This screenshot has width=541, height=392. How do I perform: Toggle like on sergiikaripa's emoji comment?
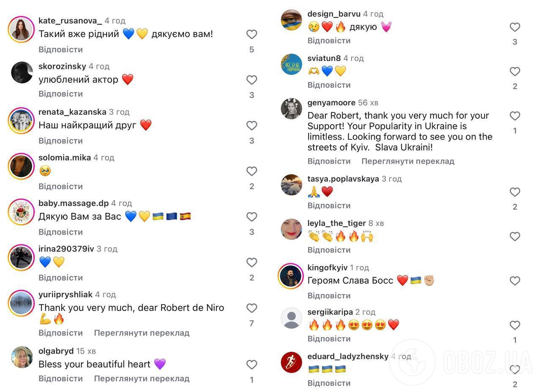pos(515,325)
